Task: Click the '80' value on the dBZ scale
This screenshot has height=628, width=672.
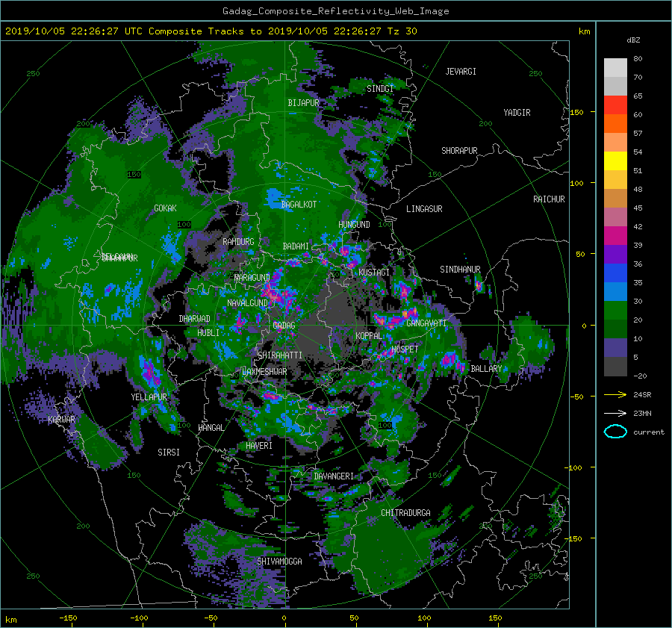Action: (x=638, y=59)
